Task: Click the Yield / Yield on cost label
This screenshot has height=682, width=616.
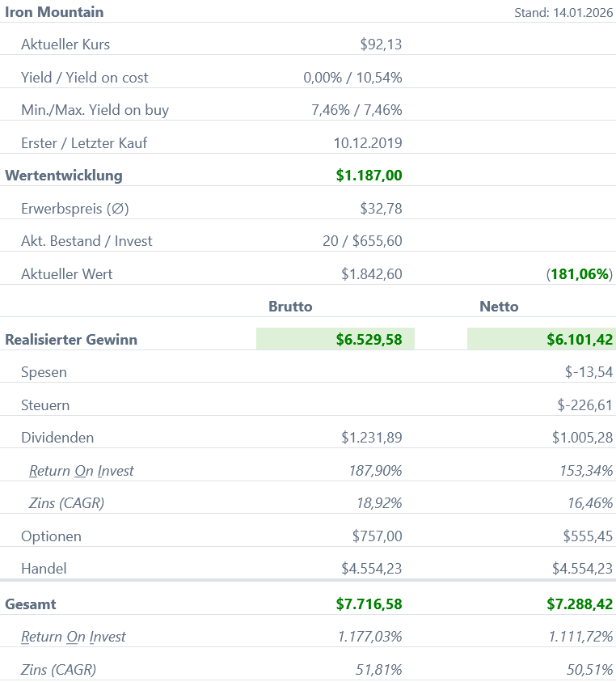Action: pyautogui.click(x=85, y=78)
